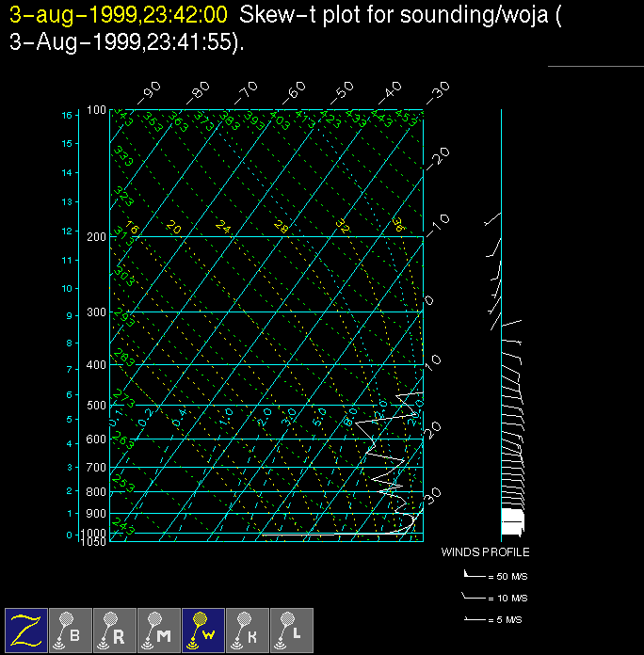
Task: Click the -90 temperature axis label
Action: tap(150, 92)
